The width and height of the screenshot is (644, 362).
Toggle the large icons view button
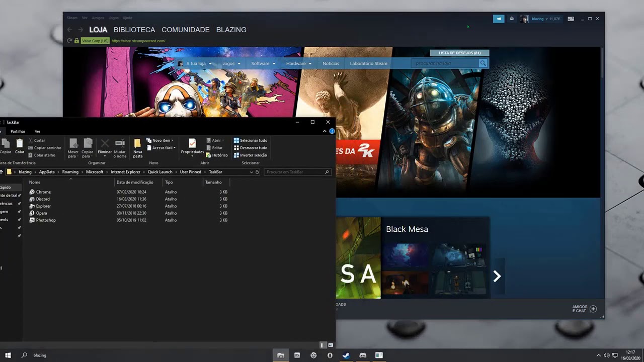(x=331, y=345)
